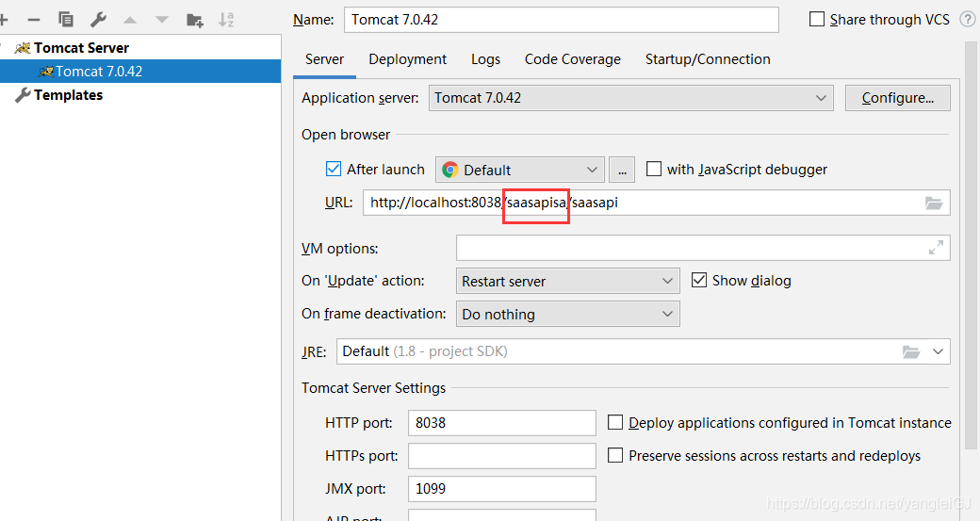Viewport: 980px width, 521px height.
Task: Open the edit defaults wrench icon
Action: [x=98, y=20]
